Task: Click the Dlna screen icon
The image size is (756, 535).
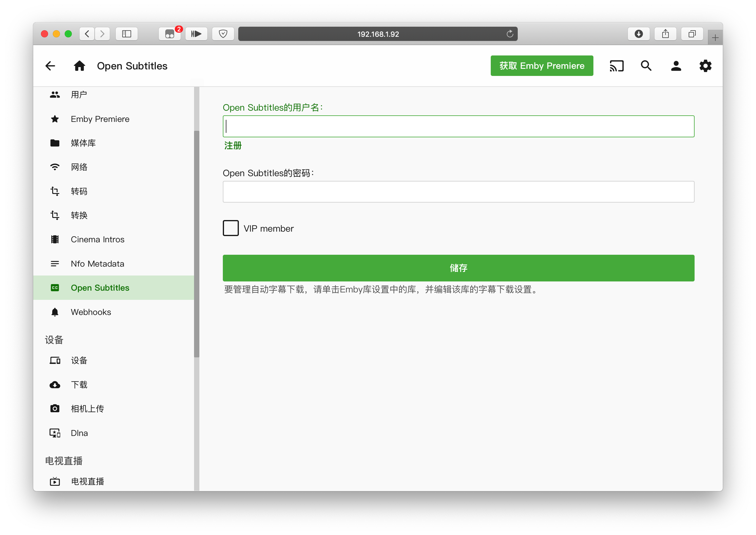Action: click(x=55, y=433)
